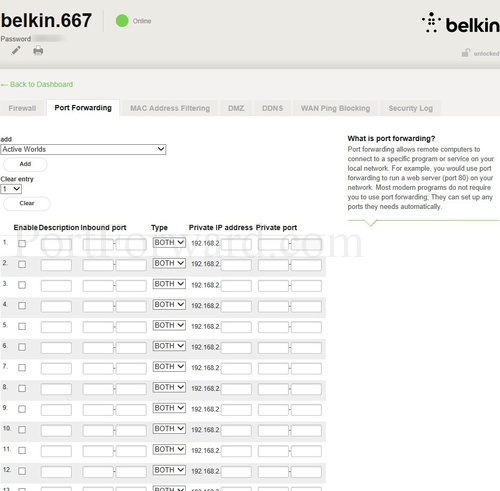Tick the Enable checkbox for row 5

[x=22, y=326]
